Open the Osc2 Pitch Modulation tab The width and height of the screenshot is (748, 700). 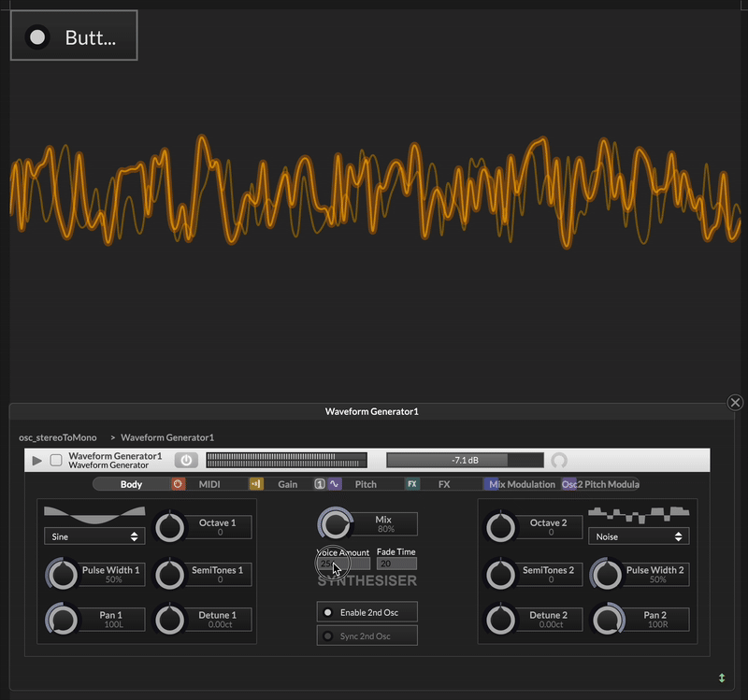(x=600, y=484)
